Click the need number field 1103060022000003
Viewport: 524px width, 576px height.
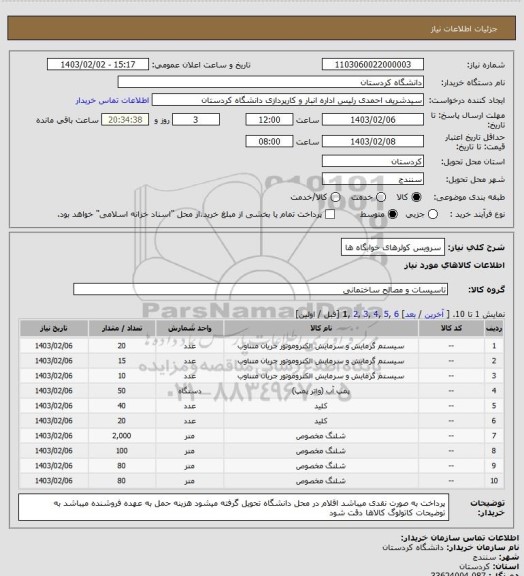click(x=373, y=64)
